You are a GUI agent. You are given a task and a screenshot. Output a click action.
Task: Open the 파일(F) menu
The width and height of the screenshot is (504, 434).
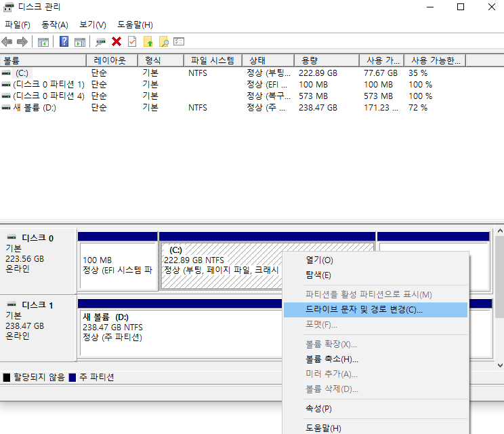click(x=18, y=25)
